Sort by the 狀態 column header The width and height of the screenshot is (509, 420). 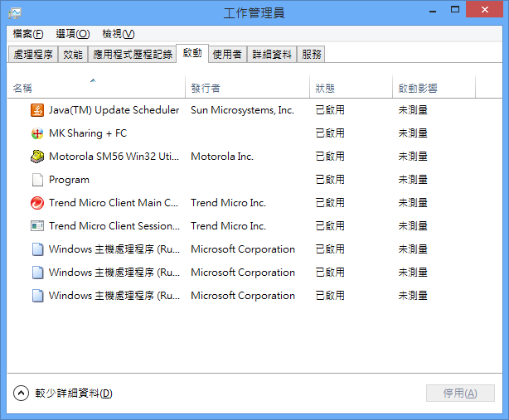point(351,87)
